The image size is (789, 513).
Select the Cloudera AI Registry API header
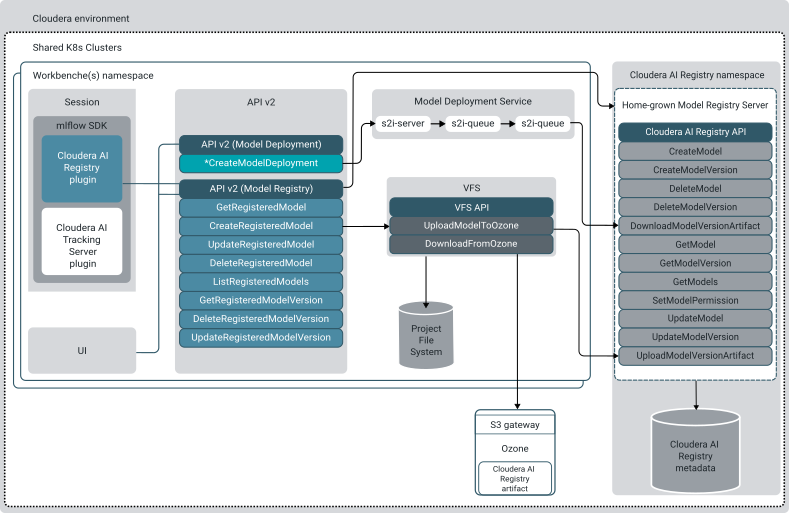pos(694,132)
